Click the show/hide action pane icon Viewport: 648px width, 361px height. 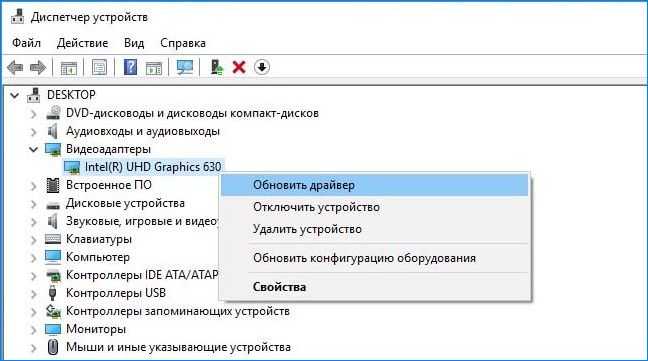pyautogui.click(x=154, y=68)
